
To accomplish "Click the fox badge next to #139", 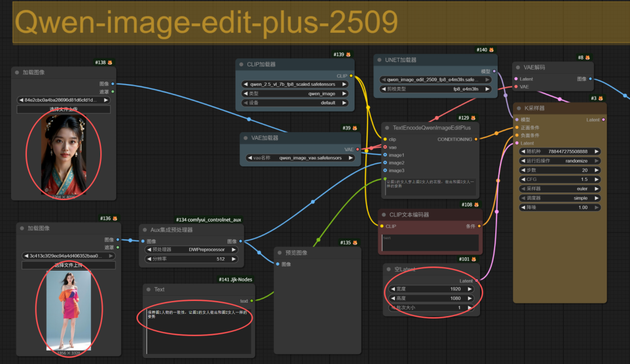I will coord(348,54).
